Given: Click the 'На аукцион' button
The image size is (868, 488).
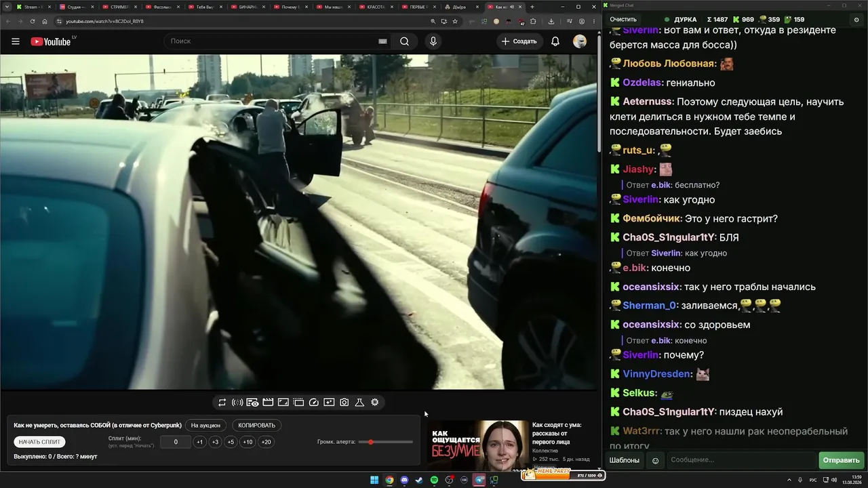Looking at the screenshot, I should (x=205, y=426).
